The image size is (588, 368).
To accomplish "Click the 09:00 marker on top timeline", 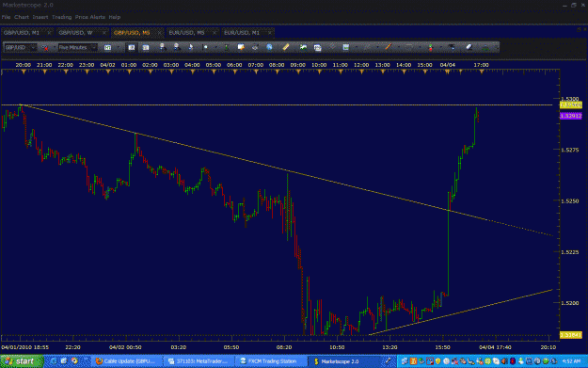I will (x=297, y=65).
